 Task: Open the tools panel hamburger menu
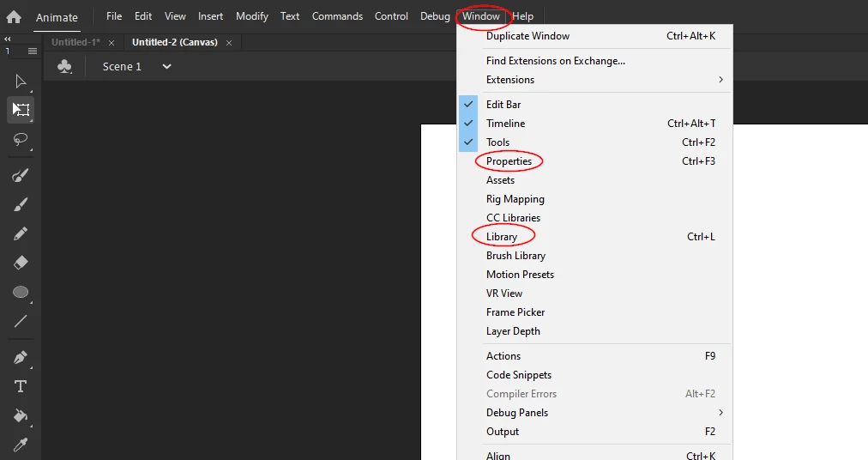33,51
